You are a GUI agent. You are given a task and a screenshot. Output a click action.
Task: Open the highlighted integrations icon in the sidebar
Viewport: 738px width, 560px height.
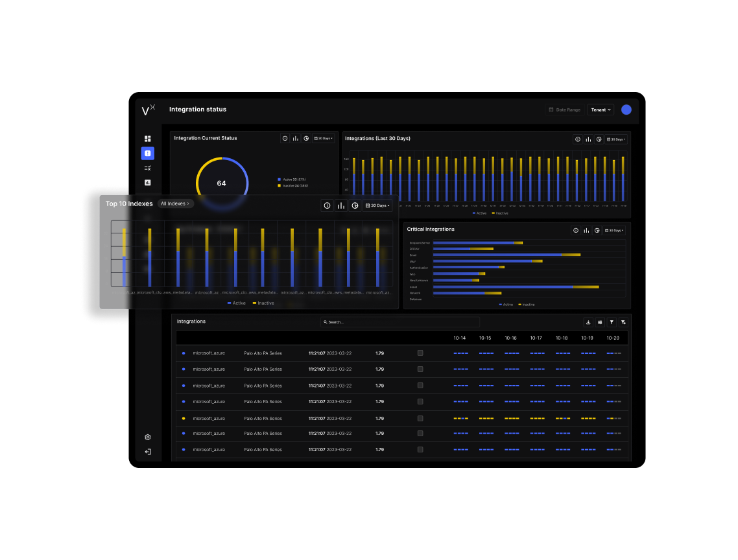pos(147,153)
